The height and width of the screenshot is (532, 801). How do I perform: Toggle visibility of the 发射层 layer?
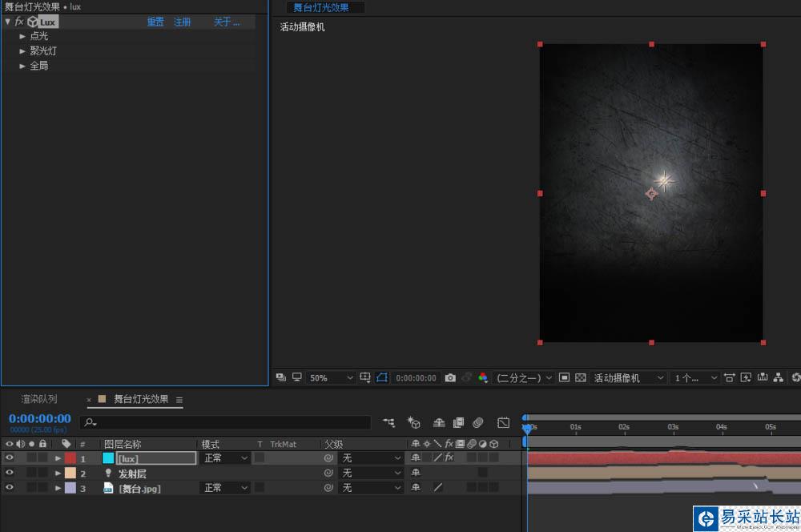(x=10, y=473)
